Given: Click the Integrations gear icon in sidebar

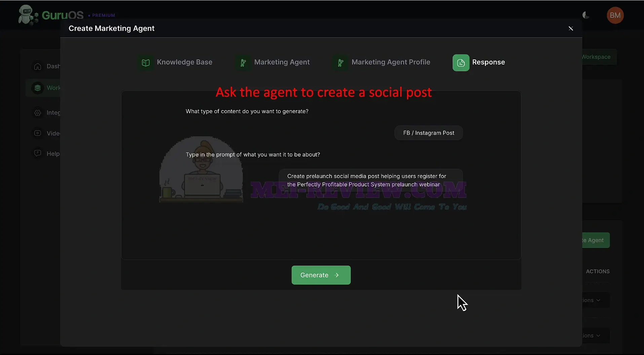Looking at the screenshot, I should pos(38,113).
